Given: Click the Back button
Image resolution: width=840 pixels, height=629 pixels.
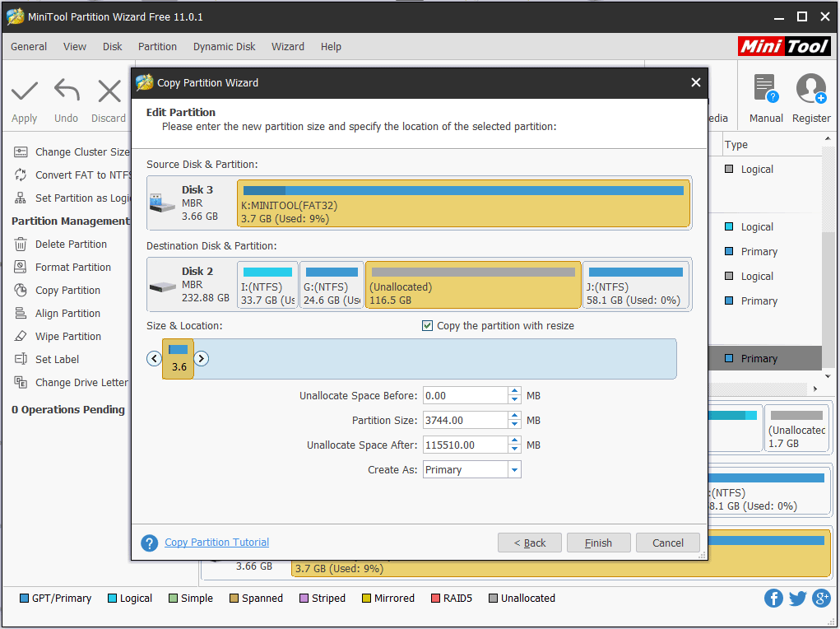Looking at the screenshot, I should tap(529, 543).
